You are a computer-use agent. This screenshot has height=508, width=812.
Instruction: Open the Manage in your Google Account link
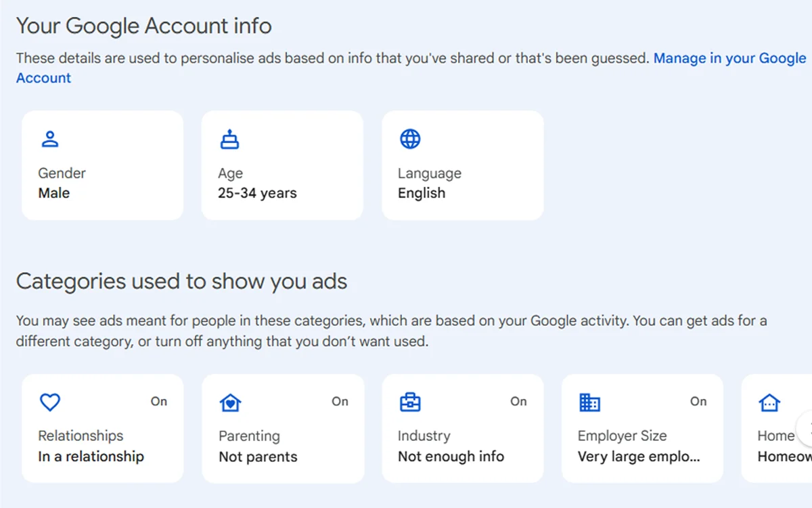729,58
